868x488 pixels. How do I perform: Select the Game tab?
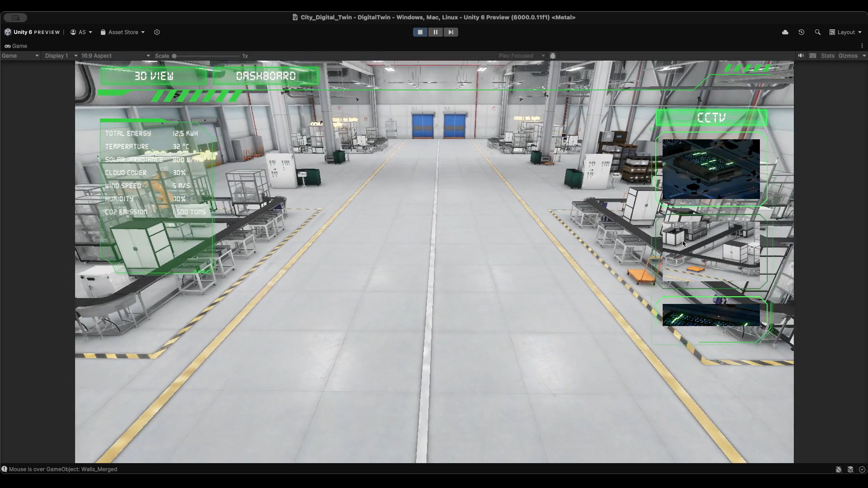click(x=16, y=46)
